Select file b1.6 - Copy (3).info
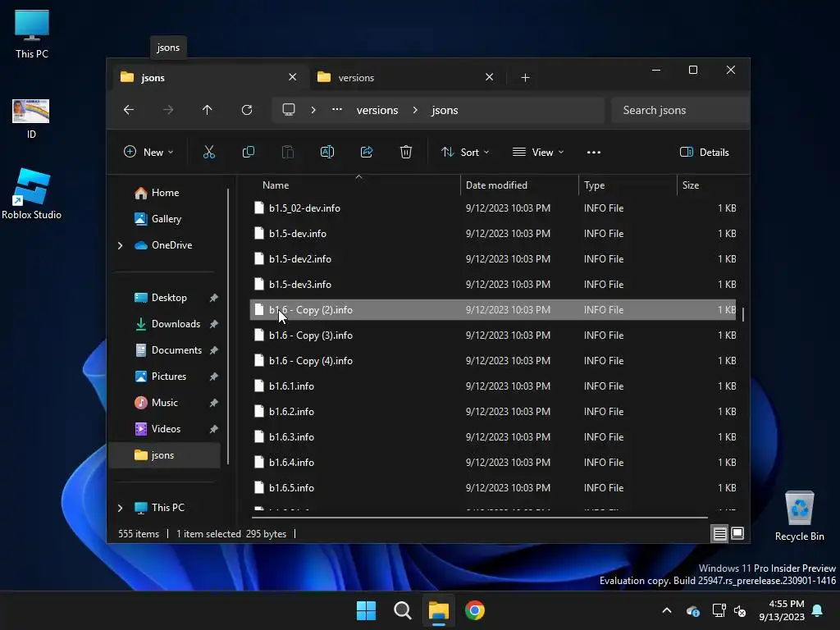This screenshot has height=630, width=840. pos(493,336)
